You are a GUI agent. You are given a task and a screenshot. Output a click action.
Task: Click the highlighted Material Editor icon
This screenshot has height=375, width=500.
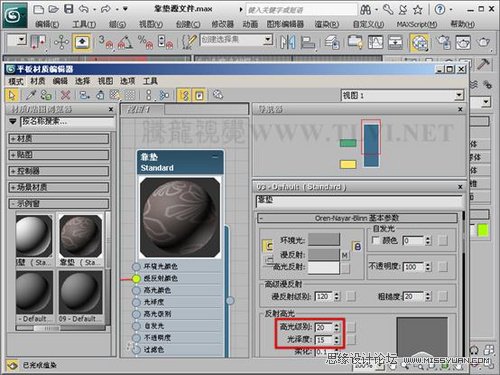point(420,43)
